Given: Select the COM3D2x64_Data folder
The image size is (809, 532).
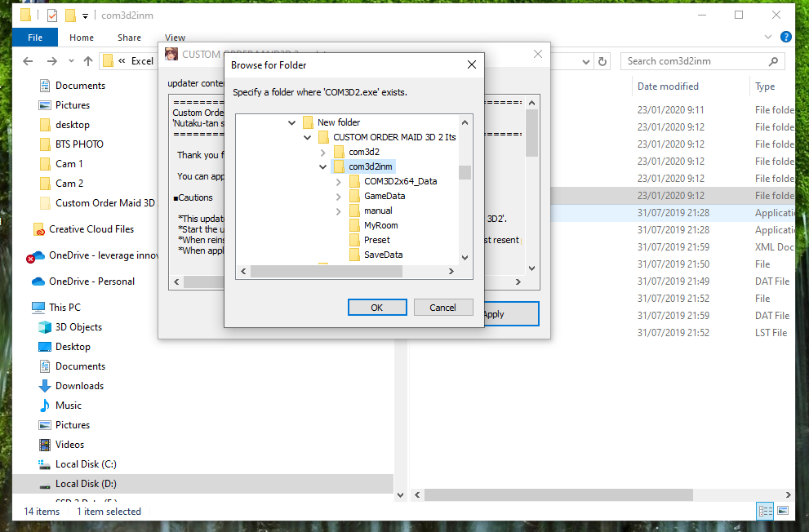Looking at the screenshot, I should point(400,181).
